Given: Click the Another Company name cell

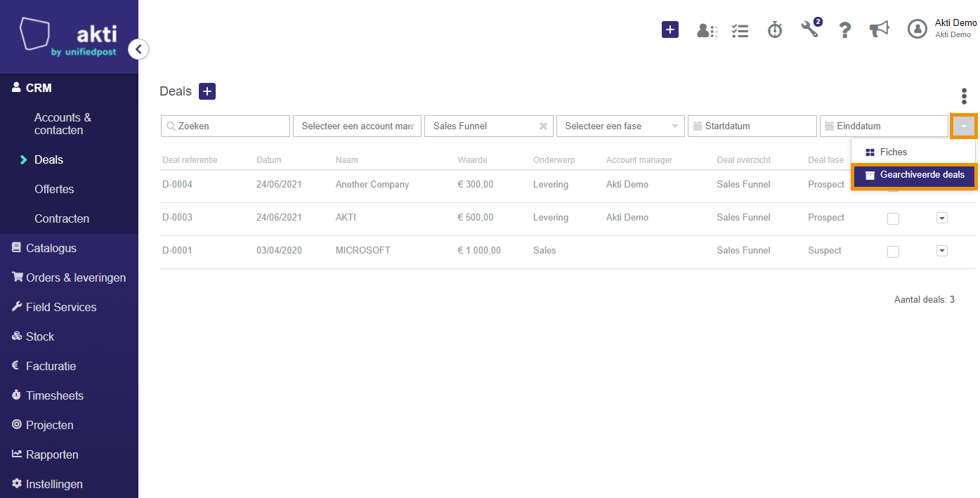Looking at the screenshot, I should tap(372, 185).
